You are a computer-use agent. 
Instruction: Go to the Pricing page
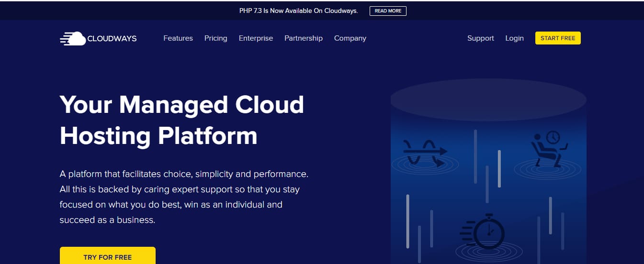[215, 38]
